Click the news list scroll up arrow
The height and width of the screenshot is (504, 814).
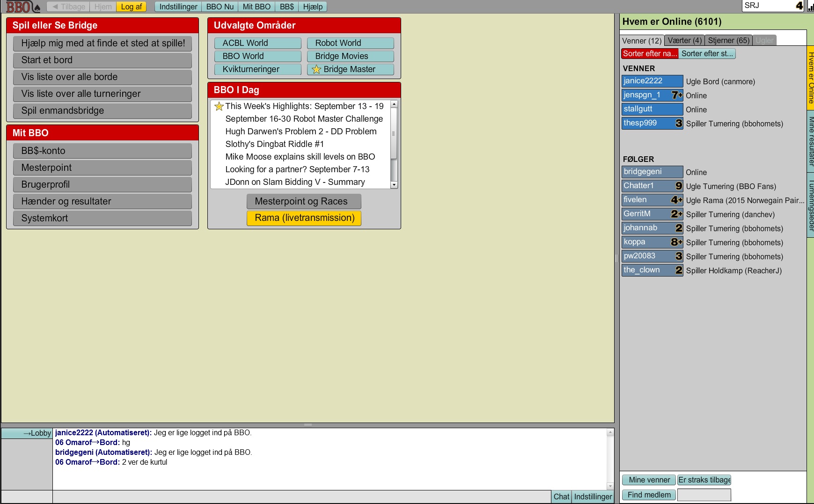[x=394, y=104]
